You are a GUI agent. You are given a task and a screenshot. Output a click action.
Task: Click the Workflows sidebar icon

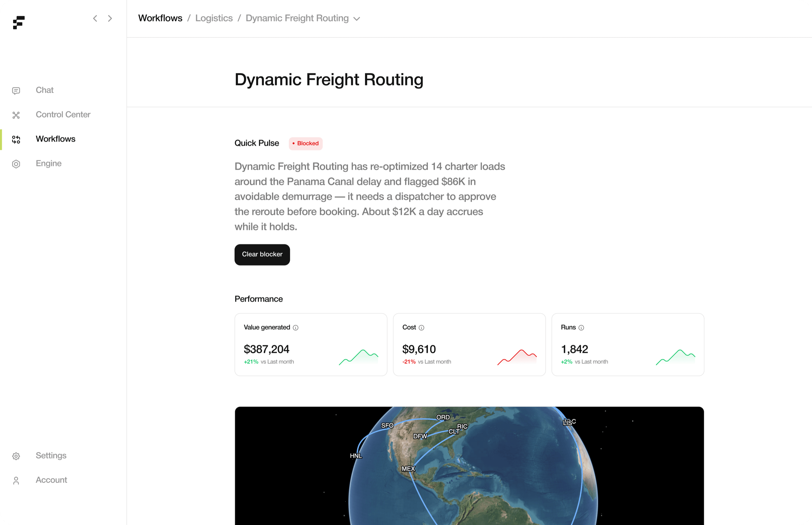click(16, 139)
